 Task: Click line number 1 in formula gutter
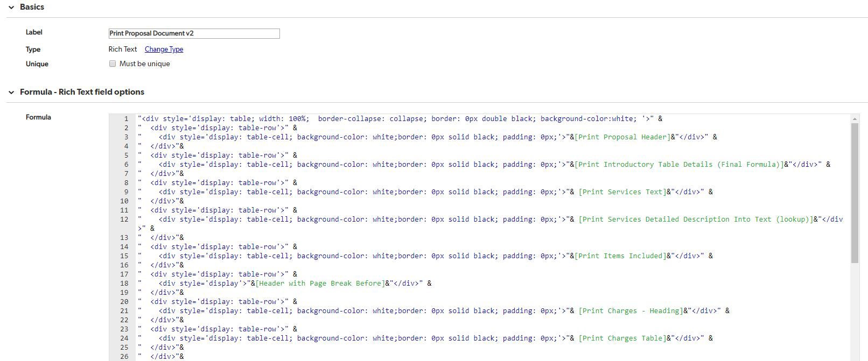126,119
